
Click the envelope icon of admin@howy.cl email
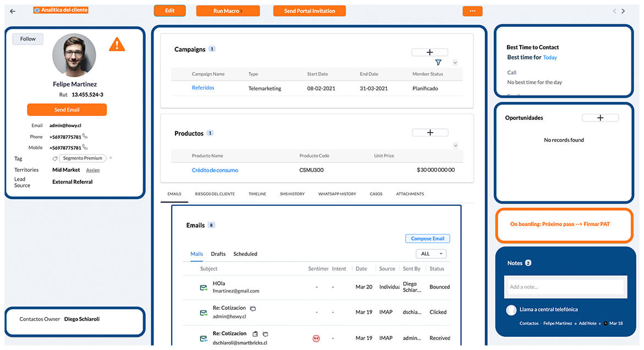click(203, 313)
